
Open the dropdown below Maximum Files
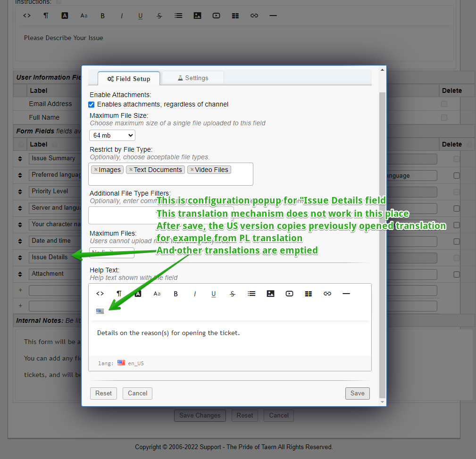(112, 253)
